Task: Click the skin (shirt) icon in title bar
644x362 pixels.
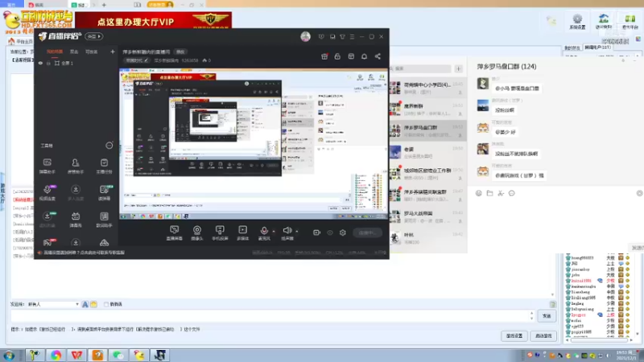Action: (x=342, y=36)
